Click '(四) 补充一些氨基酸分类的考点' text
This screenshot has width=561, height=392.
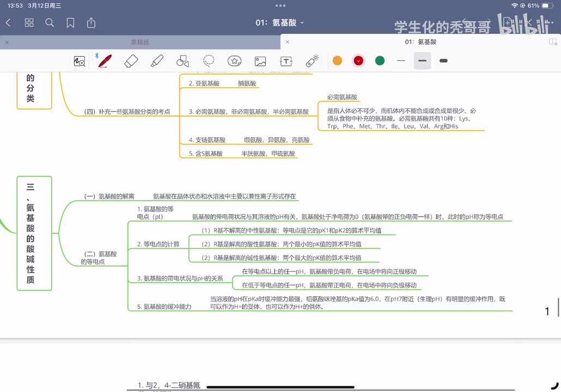127,112
